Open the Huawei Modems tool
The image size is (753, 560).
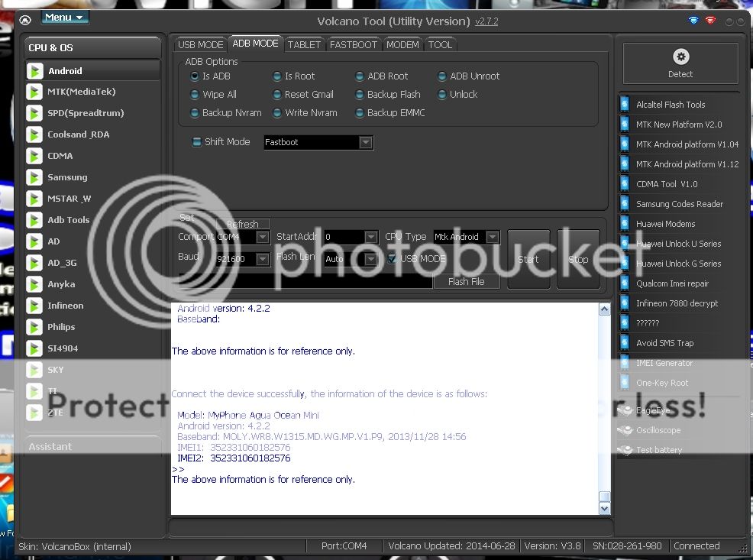point(665,224)
